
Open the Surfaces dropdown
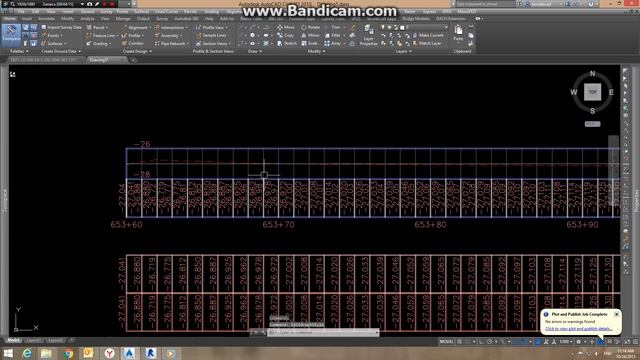click(53, 43)
